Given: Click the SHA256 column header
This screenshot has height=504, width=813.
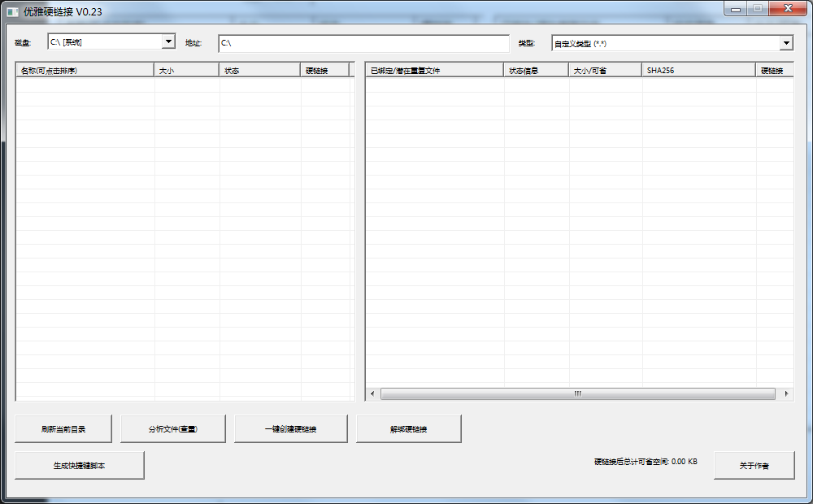Looking at the screenshot, I should [x=698, y=71].
